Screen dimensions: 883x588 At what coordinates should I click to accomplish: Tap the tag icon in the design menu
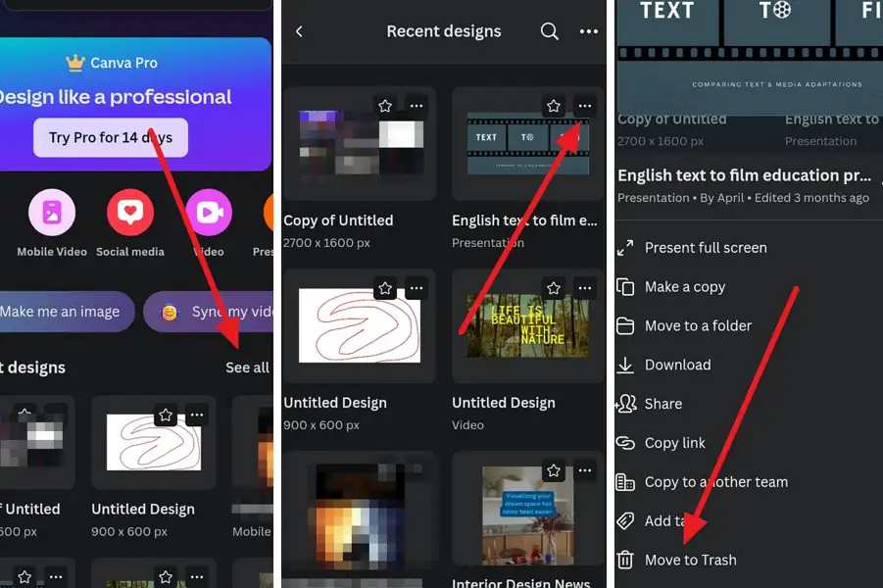(625, 521)
